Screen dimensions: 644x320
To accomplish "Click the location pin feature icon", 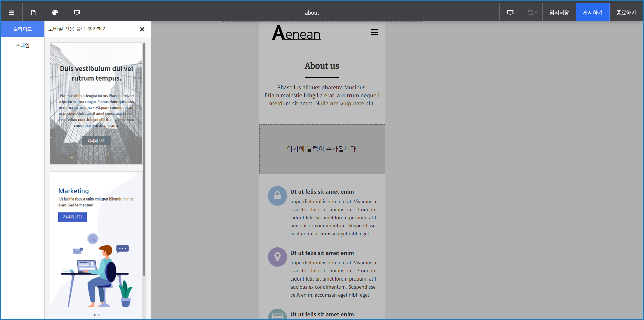I will (277, 257).
